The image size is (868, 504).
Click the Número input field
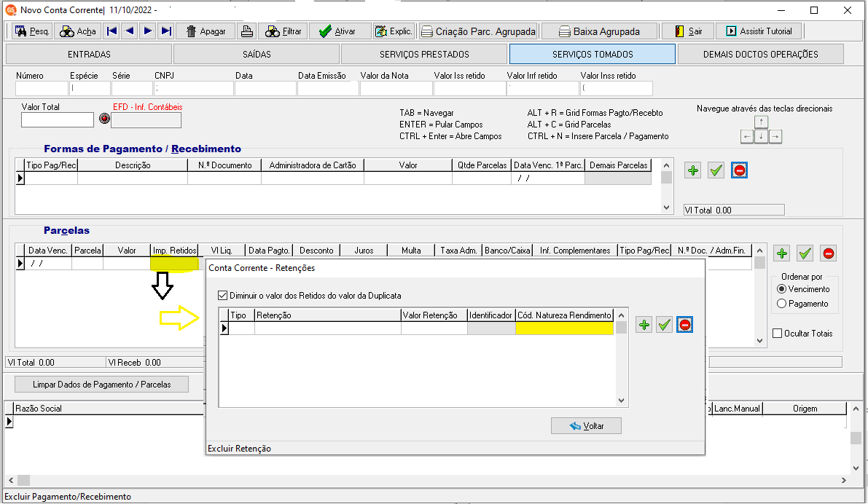(x=42, y=89)
